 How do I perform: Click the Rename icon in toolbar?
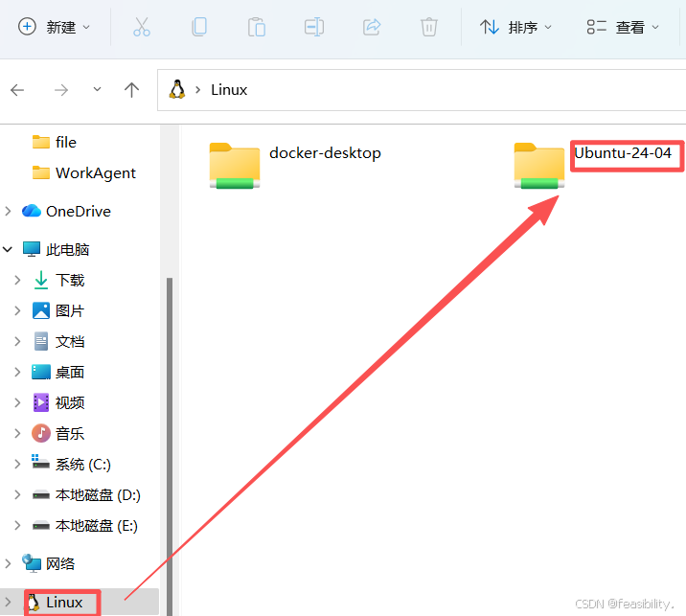[x=314, y=27]
